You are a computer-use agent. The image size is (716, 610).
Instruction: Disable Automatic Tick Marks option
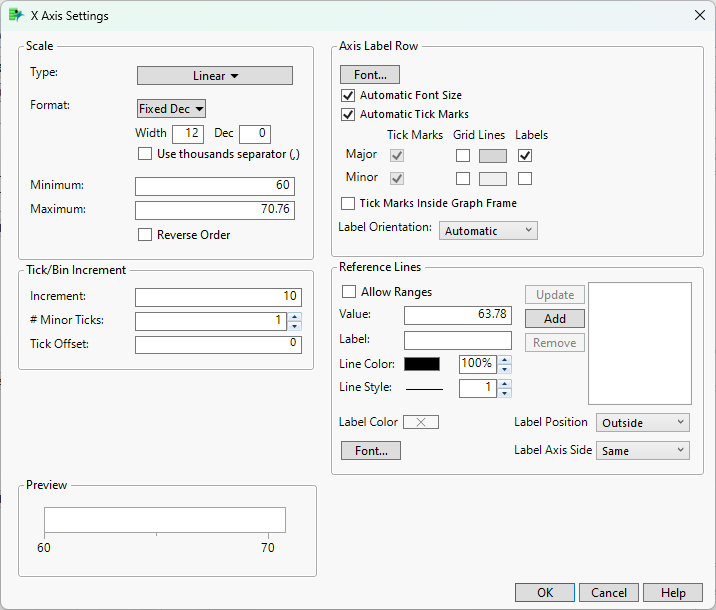(x=348, y=115)
